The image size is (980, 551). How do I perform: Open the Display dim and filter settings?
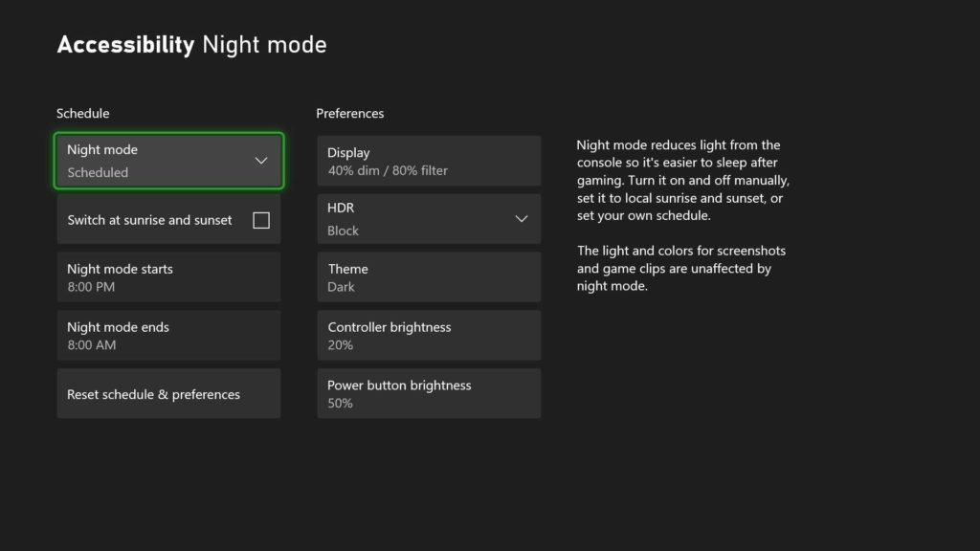[x=429, y=161]
